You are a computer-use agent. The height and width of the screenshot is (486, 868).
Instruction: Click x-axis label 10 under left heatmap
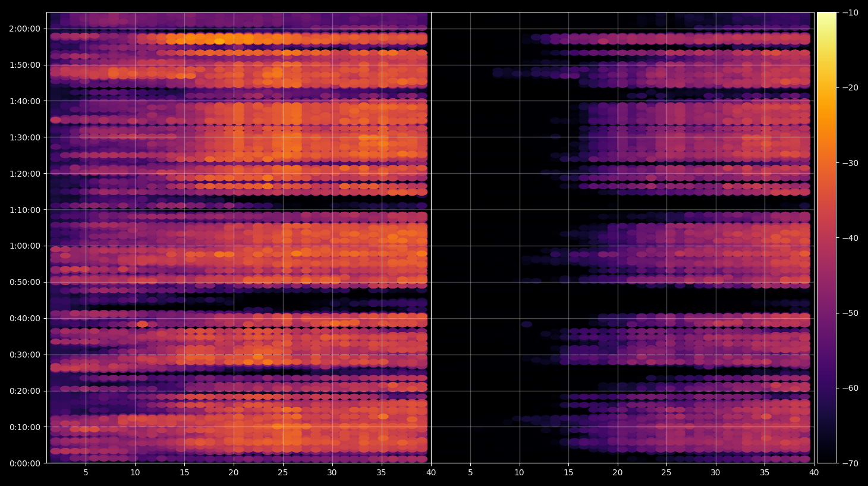click(x=135, y=473)
